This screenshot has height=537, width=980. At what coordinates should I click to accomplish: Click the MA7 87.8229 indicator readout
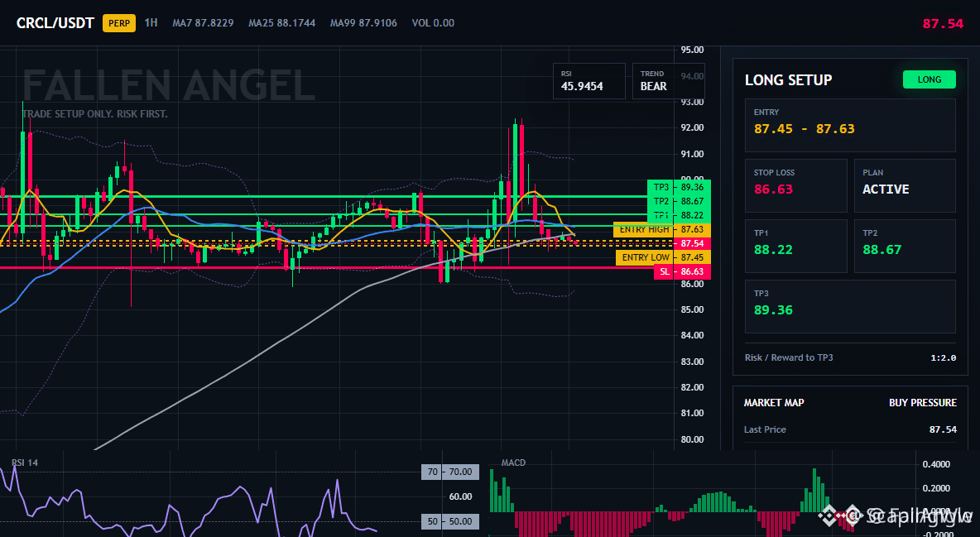(203, 22)
